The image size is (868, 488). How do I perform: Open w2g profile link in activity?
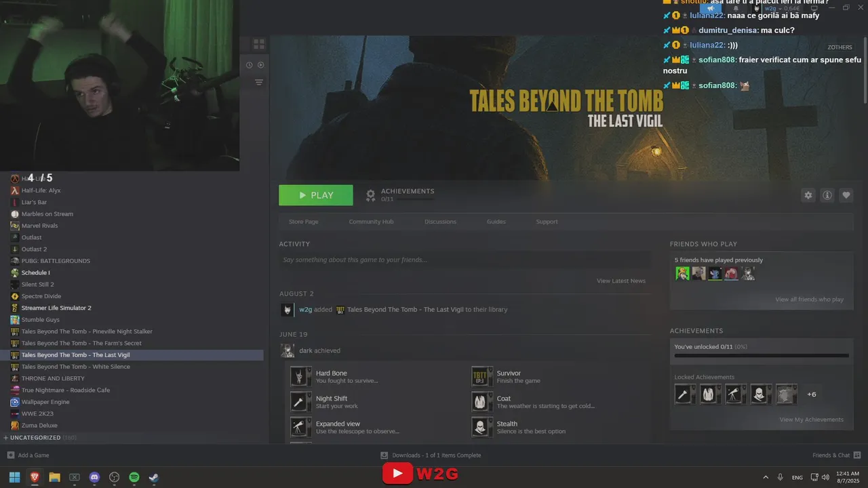[305, 310]
